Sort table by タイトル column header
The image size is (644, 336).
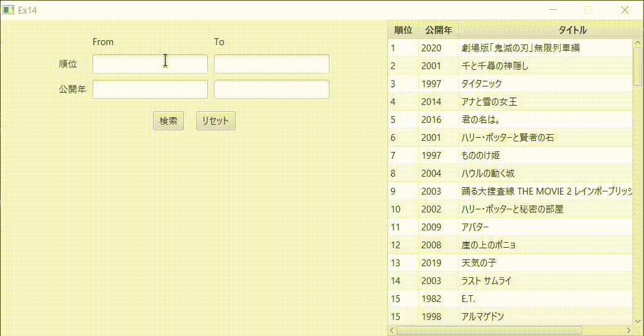pos(572,30)
